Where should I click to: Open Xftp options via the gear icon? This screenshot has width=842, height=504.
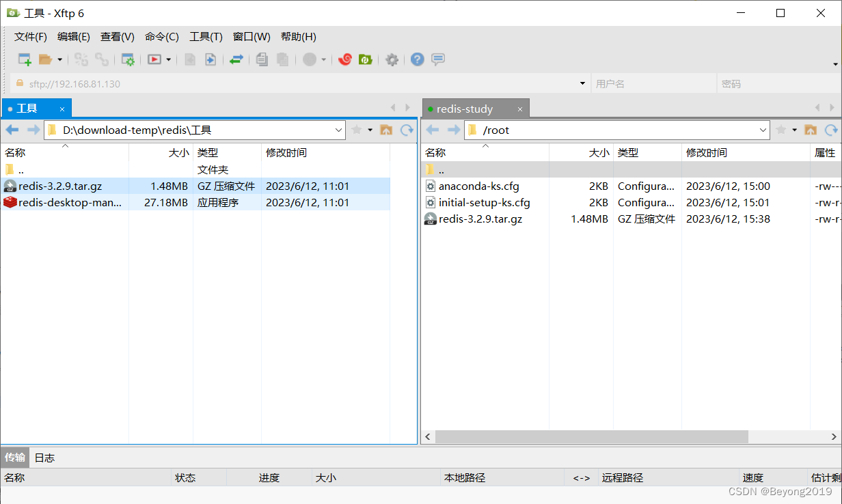[x=392, y=59]
